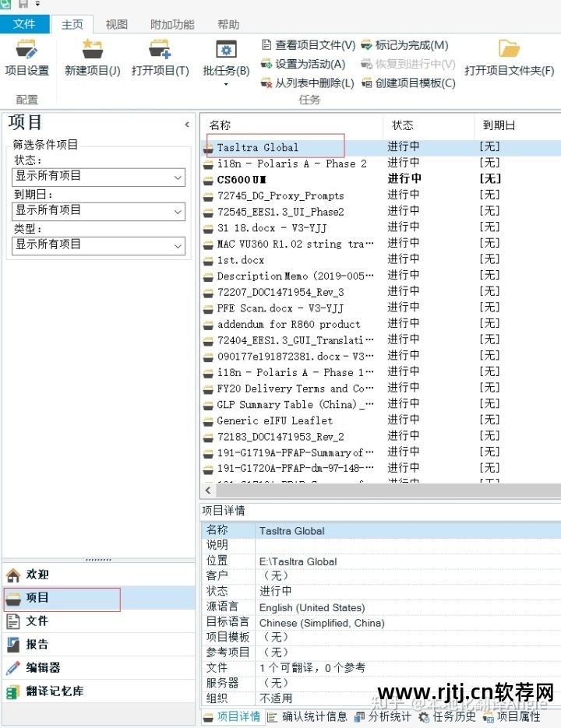Open 翻译记忆库 (Translation Memories) in the sidebar
Image resolution: width=561 pixels, height=728 pixels.
[x=55, y=691]
